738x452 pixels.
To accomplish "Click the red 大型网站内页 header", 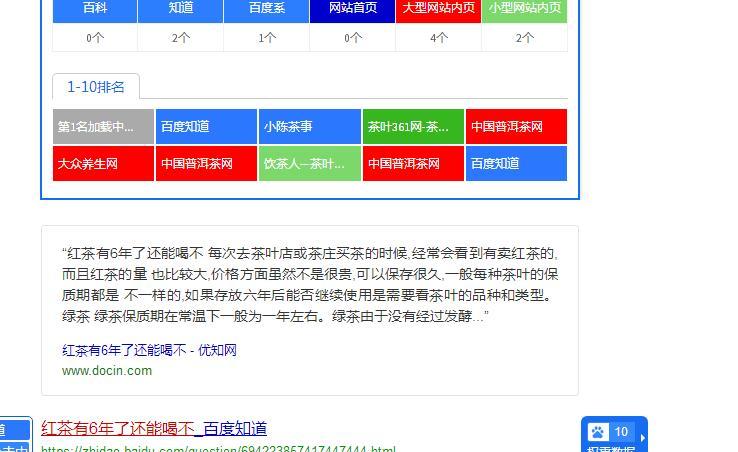I will click(x=438, y=9).
